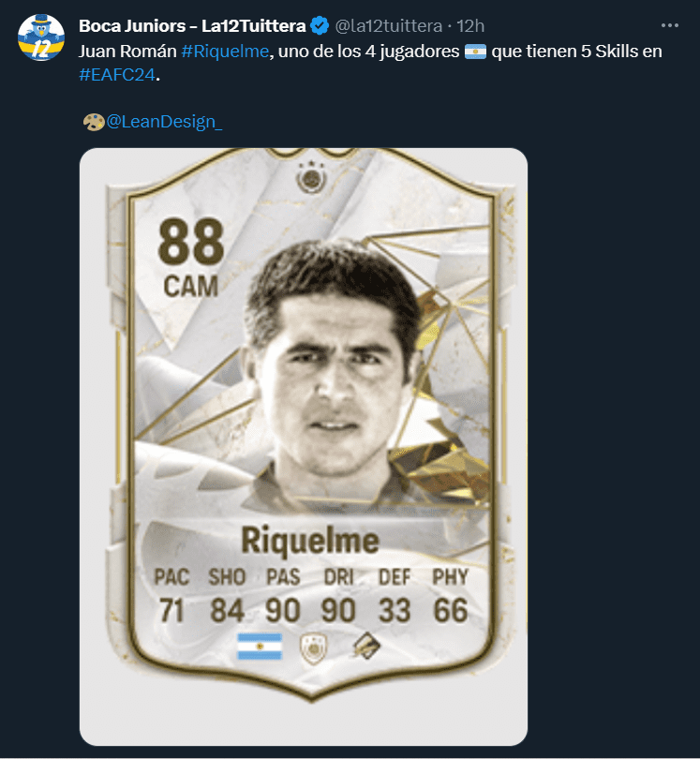Open the #EAFC24 hashtag link
Viewport: 700px width, 759px height.
(117, 75)
